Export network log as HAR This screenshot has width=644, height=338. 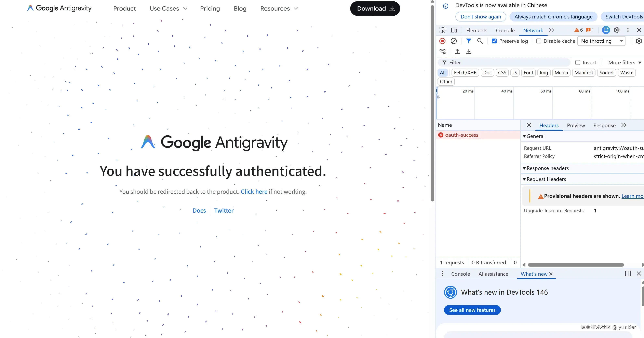coord(469,51)
